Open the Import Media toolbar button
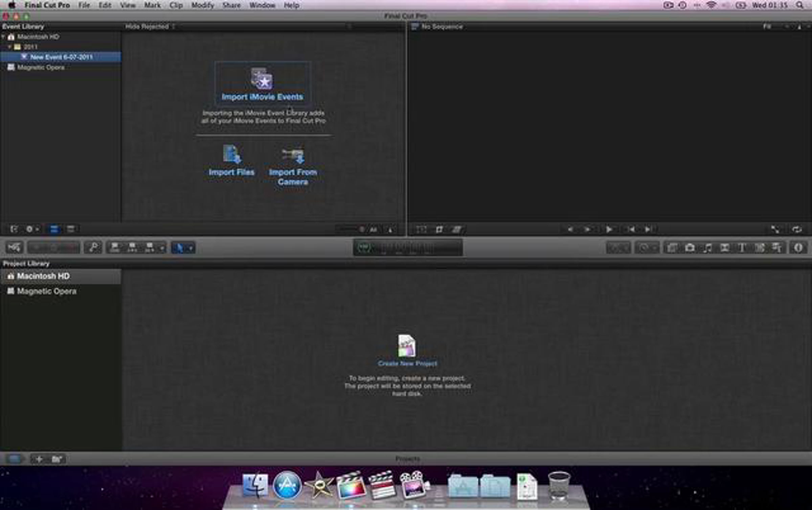Image resolution: width=812 pixels, height=510 pixels. tap(14, 248)
